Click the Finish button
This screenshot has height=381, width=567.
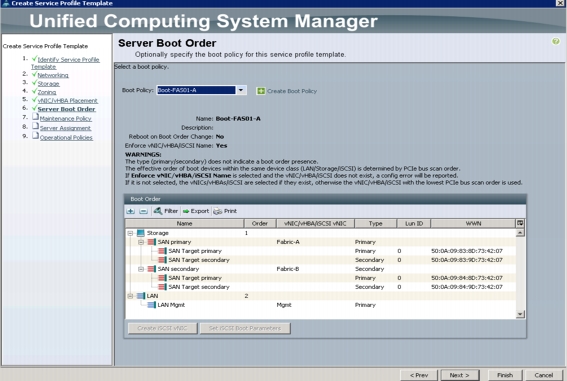click(505, 375)
